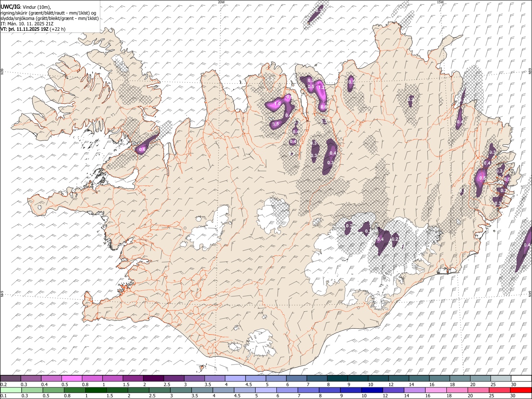This screenshot has width=532, height=399.
Task: Click the '1.2' precipitation value on the map
Action: tap(321, 87)
